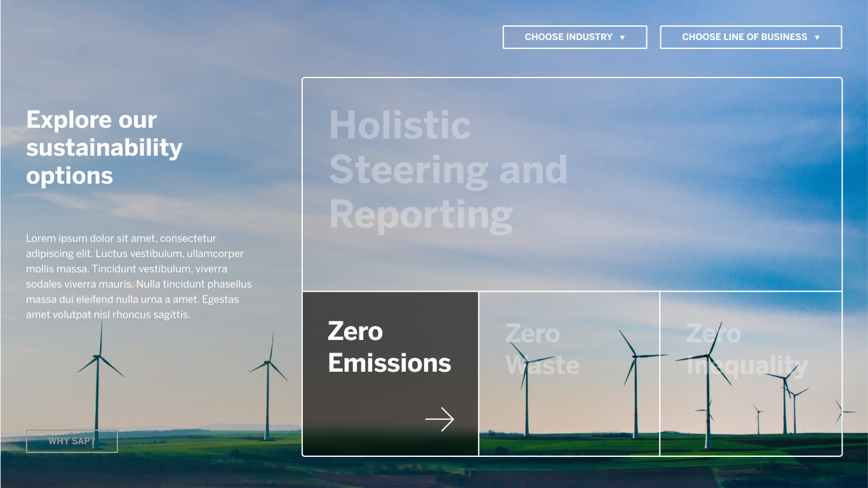Click the word 'Reporting' in the top tile

tap(420, 215)
